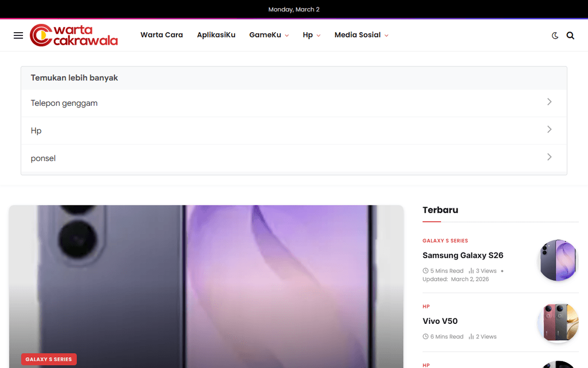The image size is (588, 368).
Task: Open Samsung Galaxy S26 article title
Action: tap(463, 255)
